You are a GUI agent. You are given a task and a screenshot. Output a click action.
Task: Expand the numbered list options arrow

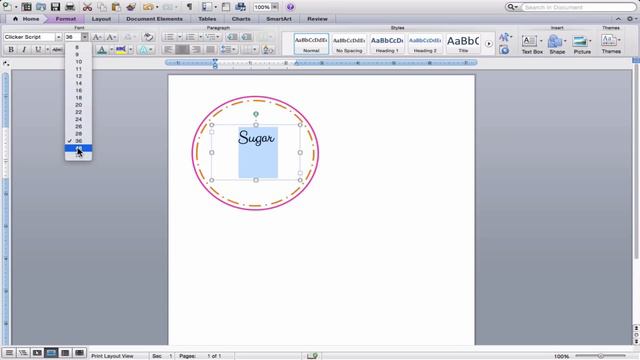click(x=201, y=37)
